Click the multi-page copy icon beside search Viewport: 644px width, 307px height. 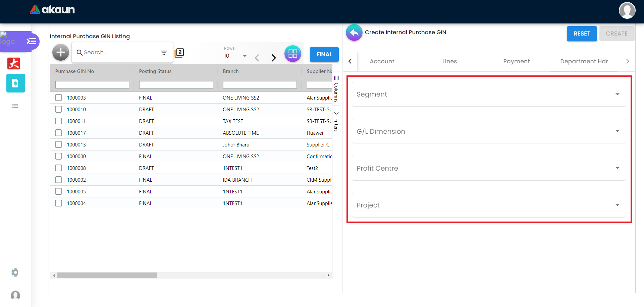coord(179,53)
